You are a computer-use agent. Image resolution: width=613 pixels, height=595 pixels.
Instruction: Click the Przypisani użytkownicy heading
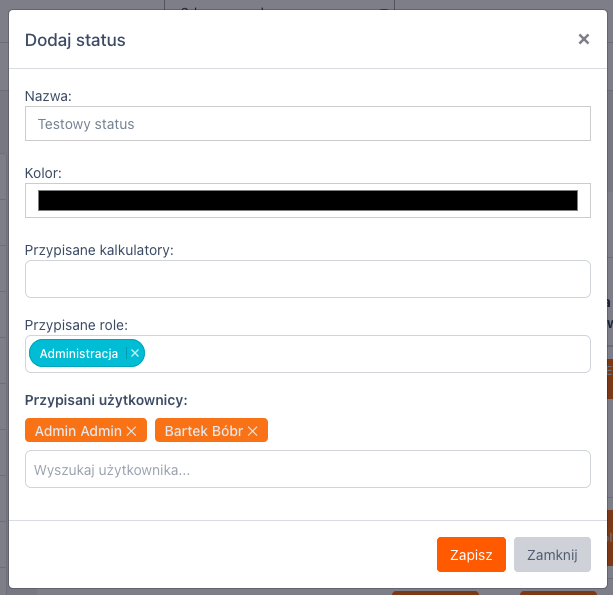coord(106,400)
